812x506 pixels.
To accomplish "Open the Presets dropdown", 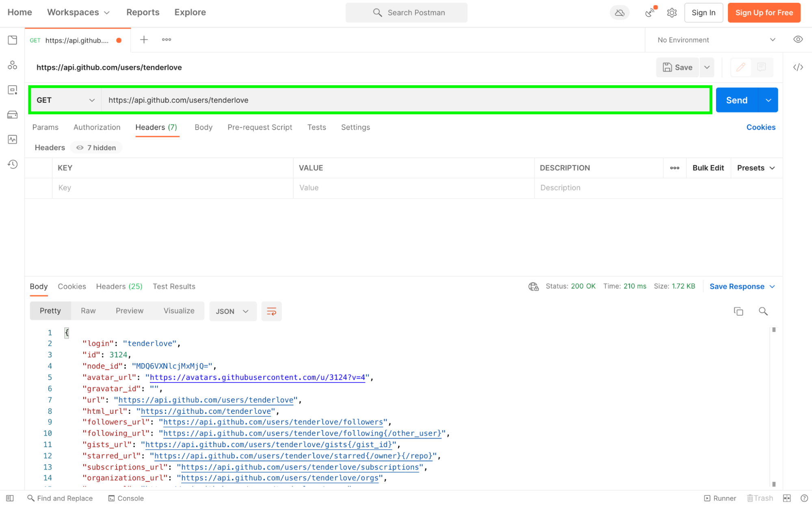I will click(x=756, y=168).
